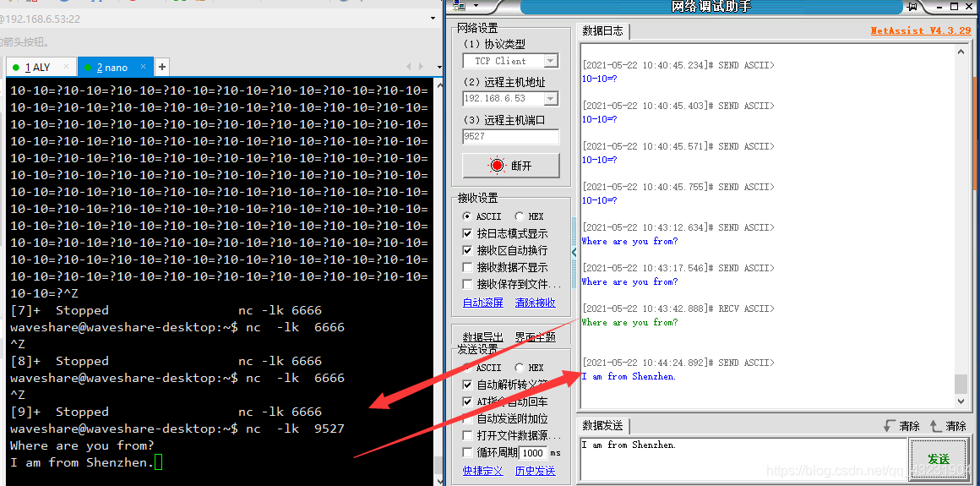Toggle 接收区自动换行 checkbox

[467, 250]
